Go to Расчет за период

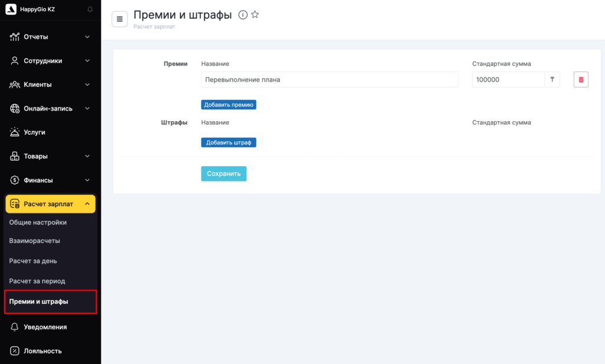click(37, 281)
